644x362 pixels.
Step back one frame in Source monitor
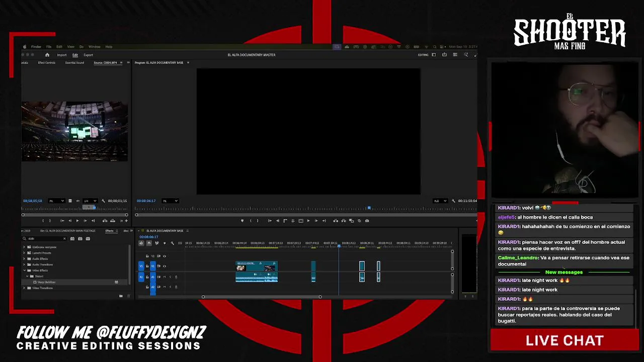pos(70,221)
